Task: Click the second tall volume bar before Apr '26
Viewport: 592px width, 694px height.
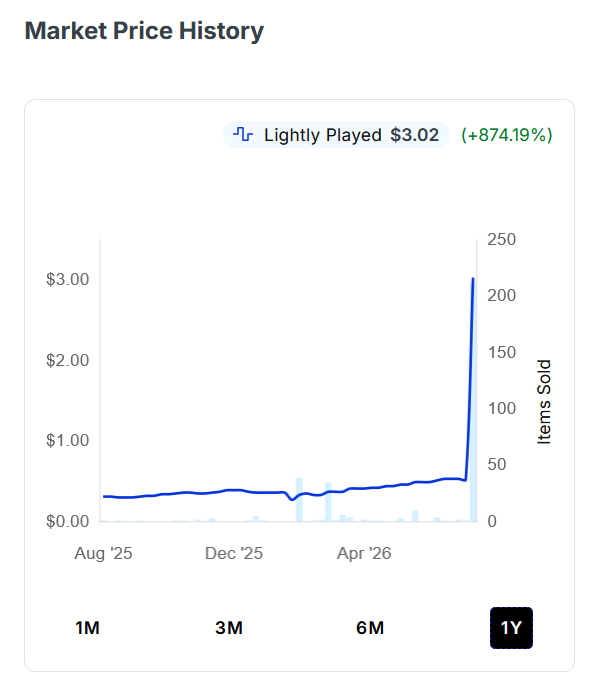Action: [x=328, y=502]
